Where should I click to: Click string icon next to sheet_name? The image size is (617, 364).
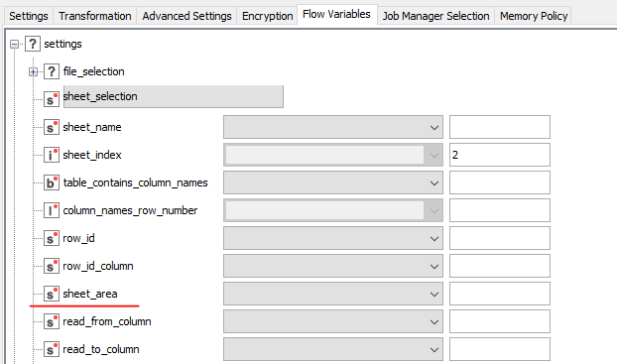pos(52,127)
